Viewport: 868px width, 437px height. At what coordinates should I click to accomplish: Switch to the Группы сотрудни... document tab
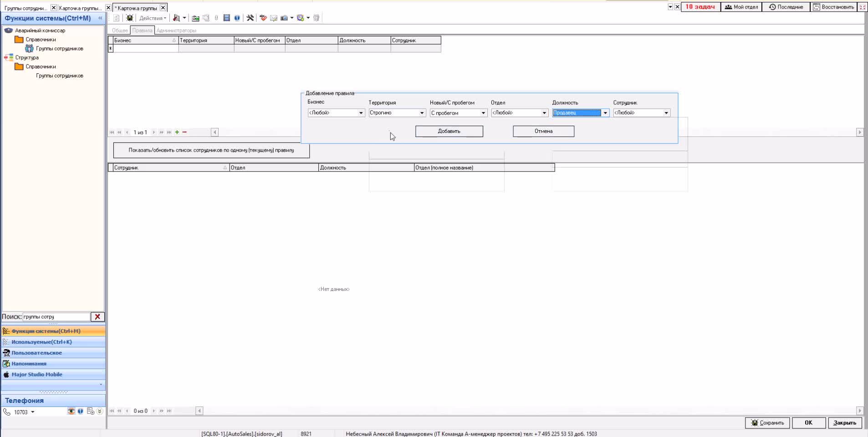pyautogui.click(x=26, y=8)
